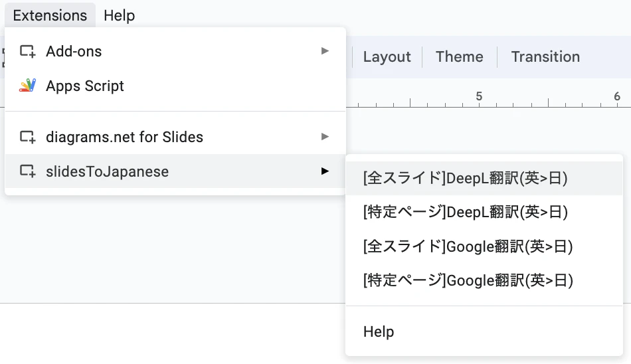Run [全スライド]Google翻訳(英>日)
Viewport: 631px width, 364px height.
coord(484,246)
